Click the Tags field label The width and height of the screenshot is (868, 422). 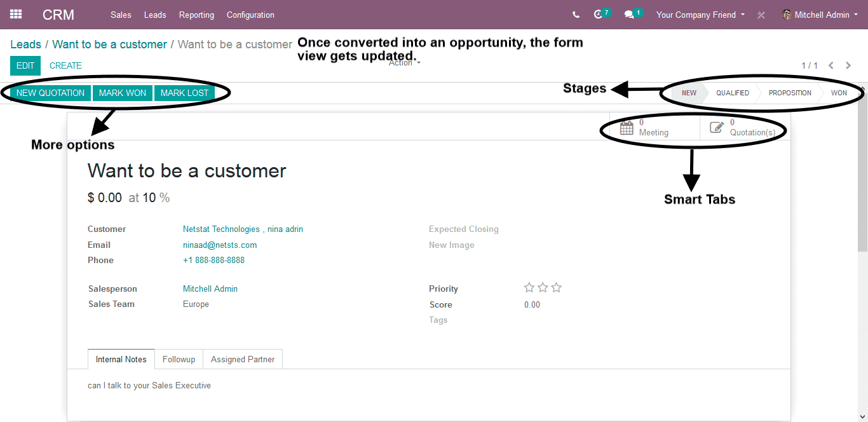tap(438, 320)
